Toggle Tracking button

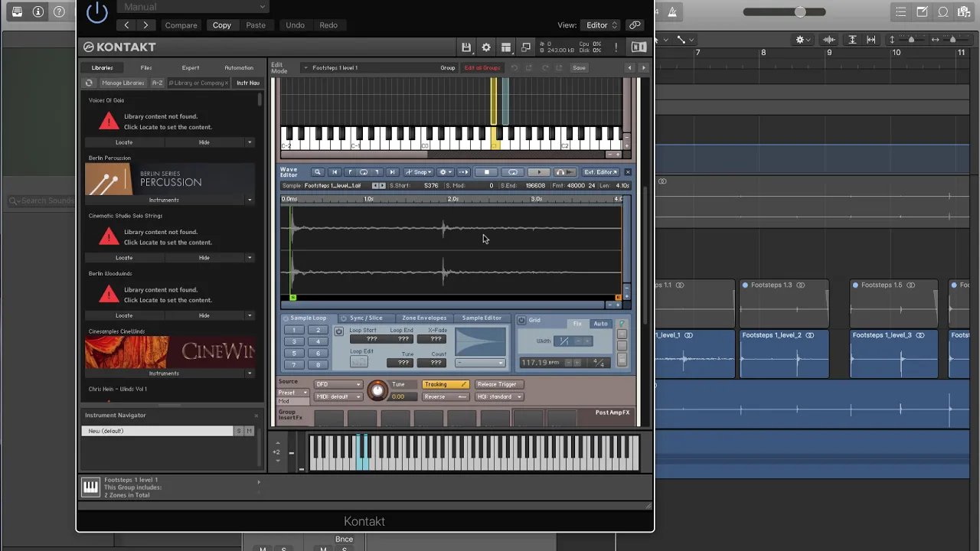446,384
